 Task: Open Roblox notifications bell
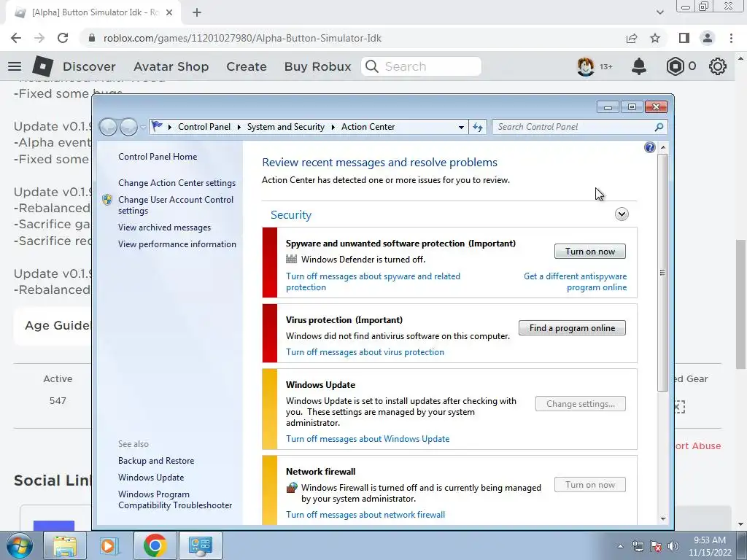tap(639, 66)
